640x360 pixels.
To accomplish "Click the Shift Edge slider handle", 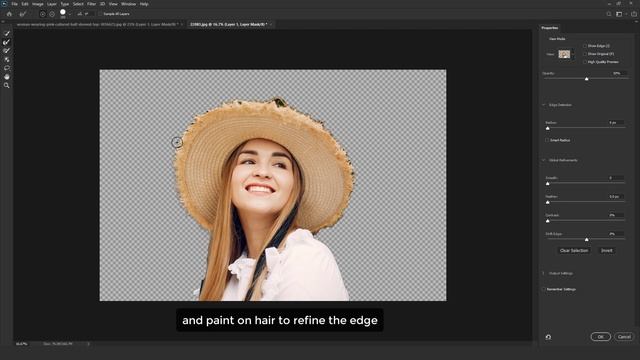I will (587, 240).
